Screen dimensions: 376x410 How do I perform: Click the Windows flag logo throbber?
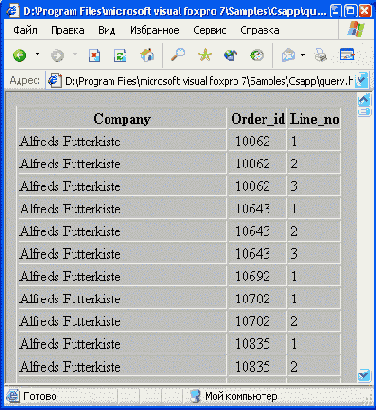[356, 29]
